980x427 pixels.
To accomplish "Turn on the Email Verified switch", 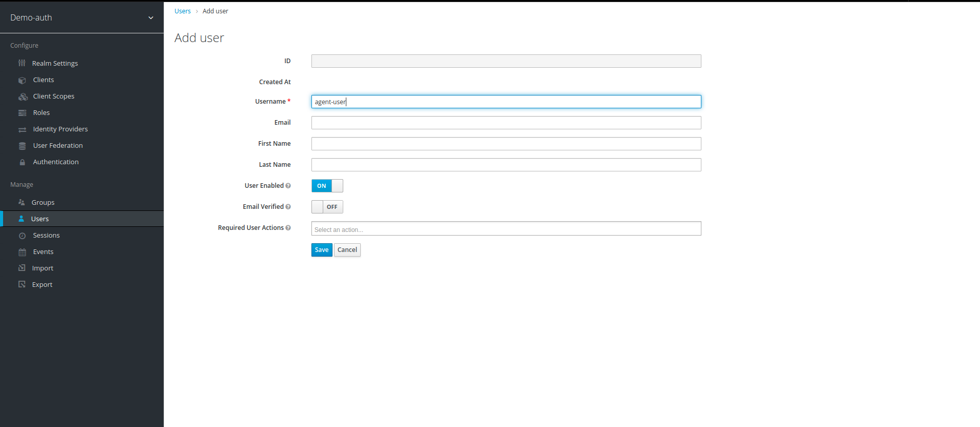I will pyautogui.click(x=327, y=207).
